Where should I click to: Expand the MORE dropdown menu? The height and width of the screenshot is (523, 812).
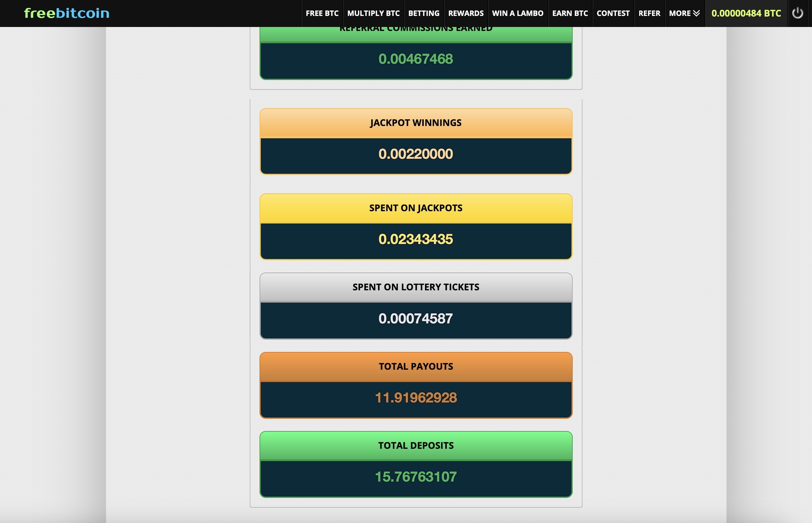pyautogui.click(x=684, y=13)
